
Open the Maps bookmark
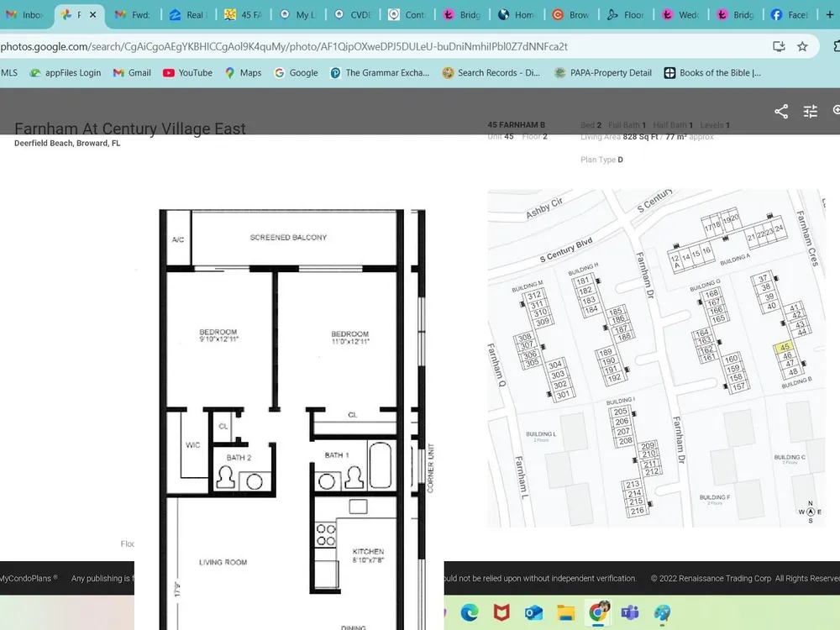[244, 73]
